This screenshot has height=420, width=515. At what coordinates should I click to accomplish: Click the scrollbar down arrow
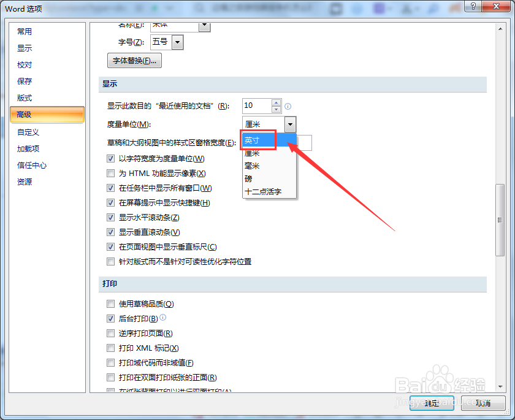[x=500, y=387]
